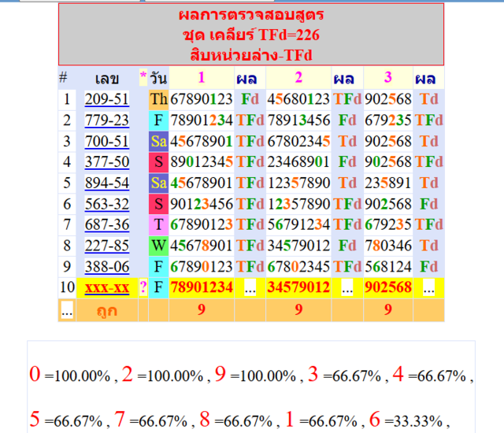
Task: Click the เลข column header
Action: point(107,79)
